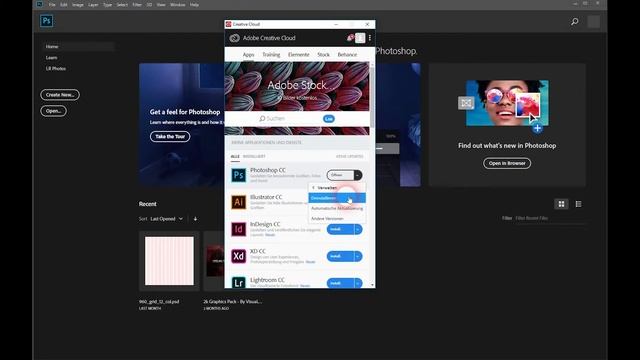Click the Suchen search magnifier icon
Screen dimensions: 640x360
point(262,119)
